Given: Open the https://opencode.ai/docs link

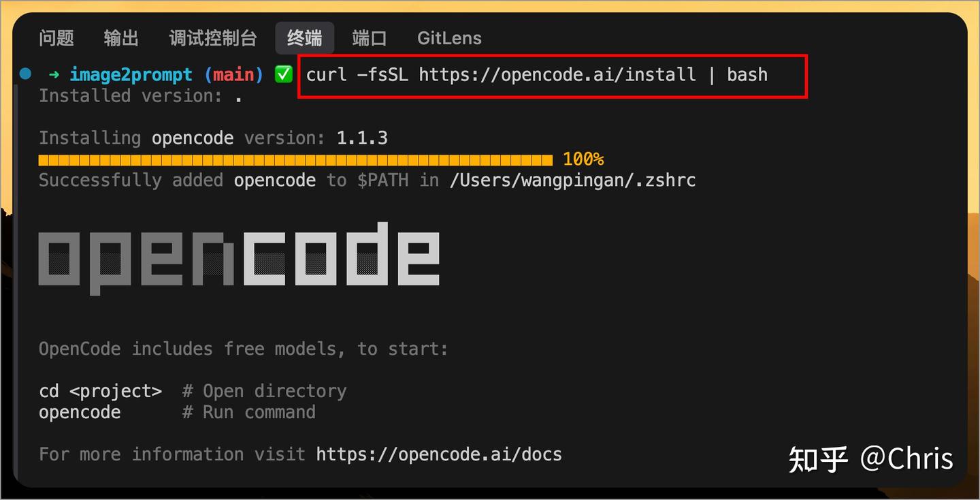Looking at the screenshot, I should (439, 454).
